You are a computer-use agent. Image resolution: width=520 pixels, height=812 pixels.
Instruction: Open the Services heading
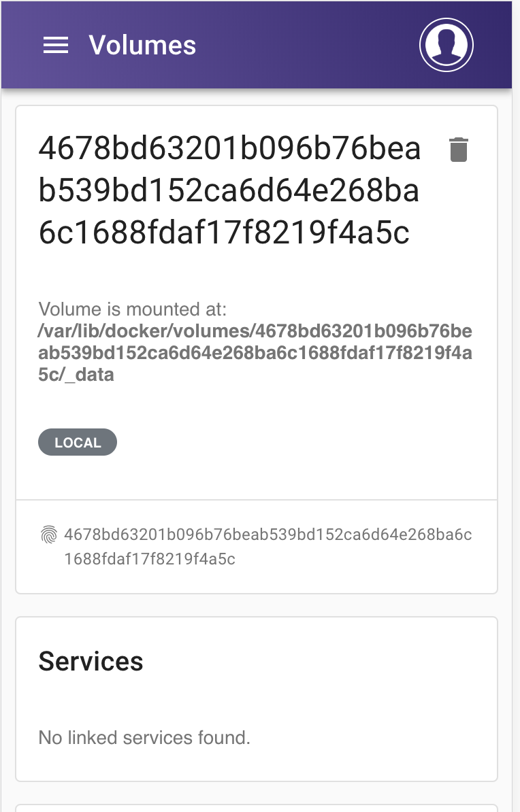pos(92,660)
